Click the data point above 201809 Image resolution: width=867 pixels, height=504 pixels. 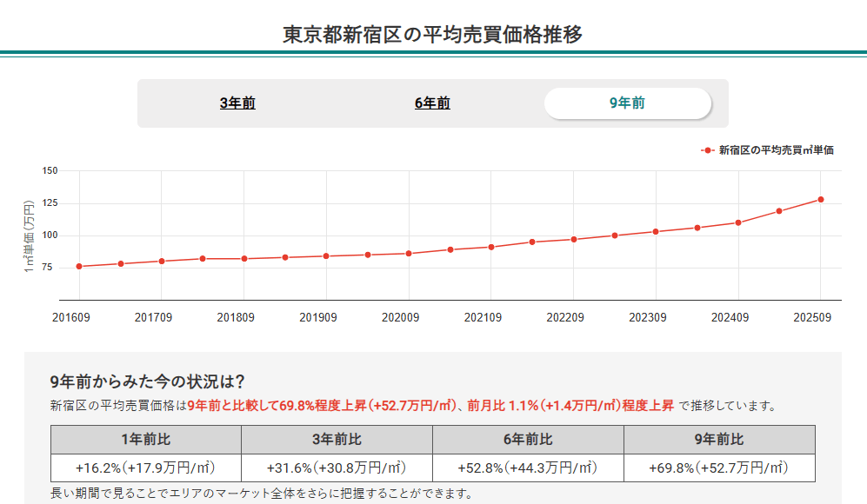point(244,259)
